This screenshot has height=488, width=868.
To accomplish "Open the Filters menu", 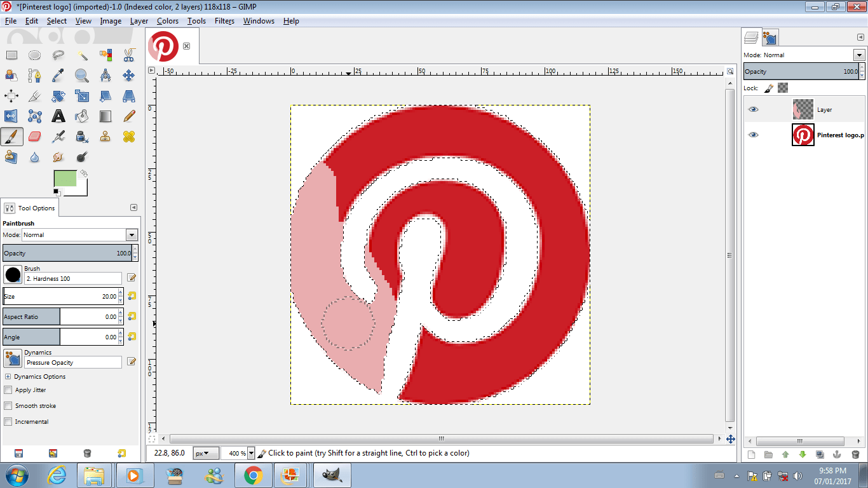I will (x=224, y=21).
